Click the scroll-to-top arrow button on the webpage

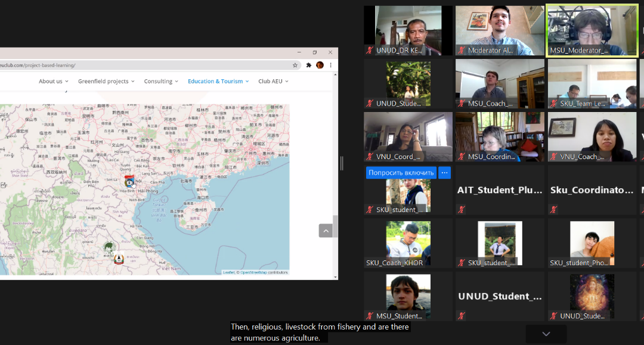[326, 231]
